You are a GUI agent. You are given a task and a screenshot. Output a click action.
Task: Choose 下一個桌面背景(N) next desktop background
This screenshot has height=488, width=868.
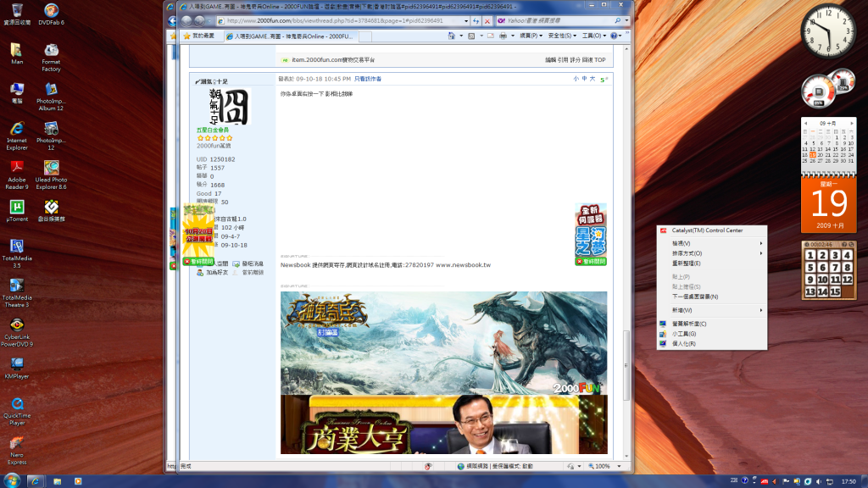pos(712,297)
